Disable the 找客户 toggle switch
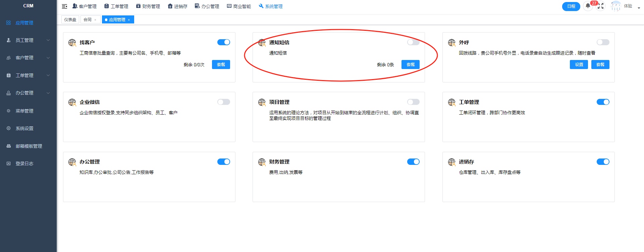The width and height of the screenshot is (644, 252). (x=224, y=42)
